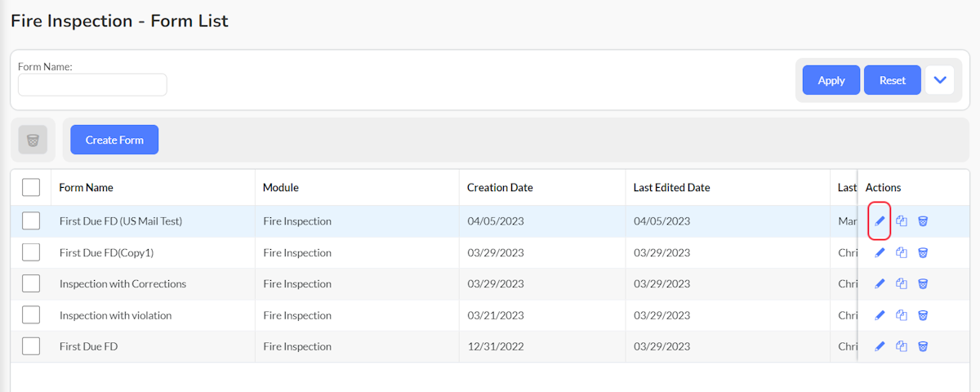Check the First Due FD(Copy1) row

click(31, 252)
